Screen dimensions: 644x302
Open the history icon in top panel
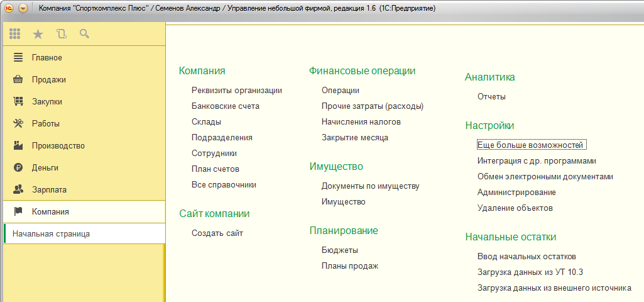click(x=62, y=34)
